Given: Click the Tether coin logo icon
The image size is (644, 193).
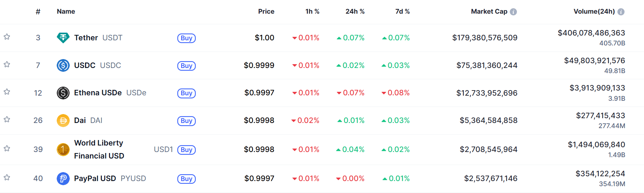Looking at the screenshot, I should (x=63, y=38).
